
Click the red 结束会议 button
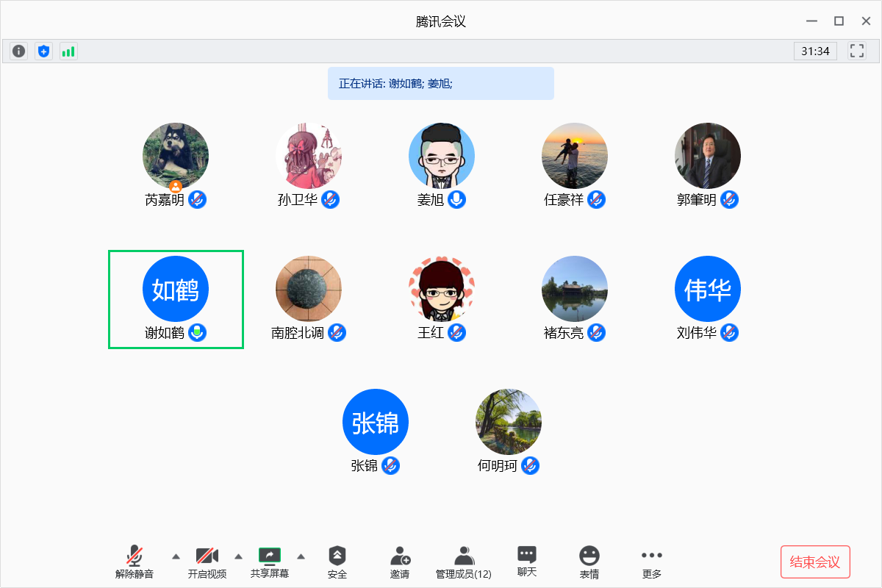coord(814,562)
